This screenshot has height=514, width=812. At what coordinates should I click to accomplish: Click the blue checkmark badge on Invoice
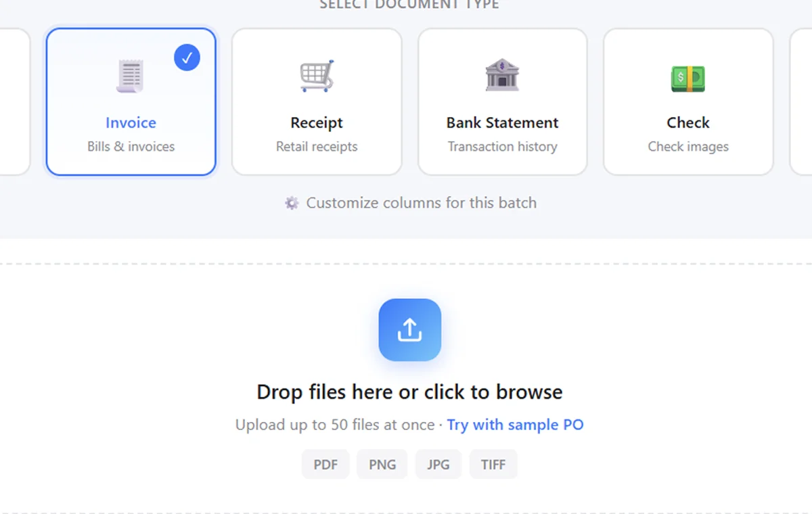tap(187, 58)
